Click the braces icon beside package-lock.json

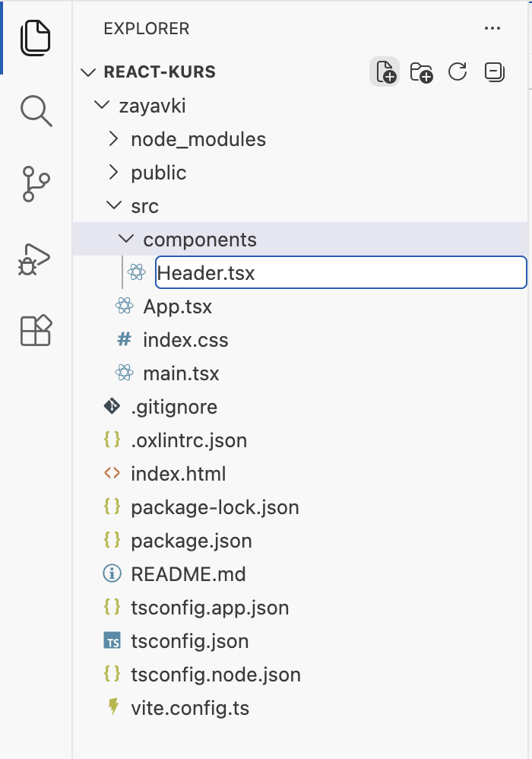coord(112,507)
